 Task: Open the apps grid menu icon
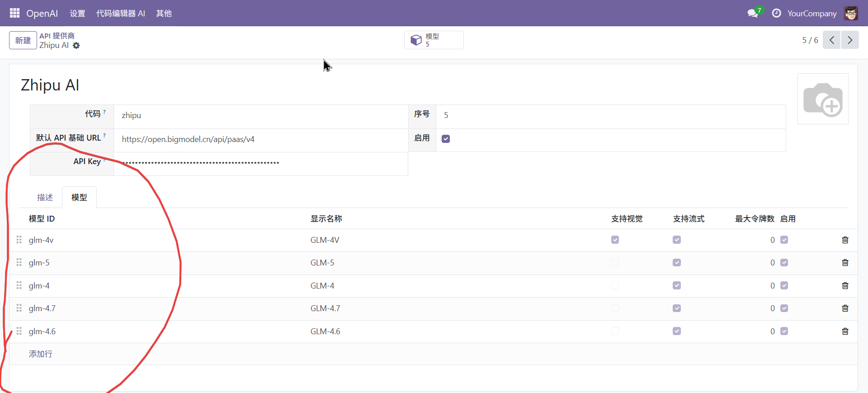pos(14,13)
